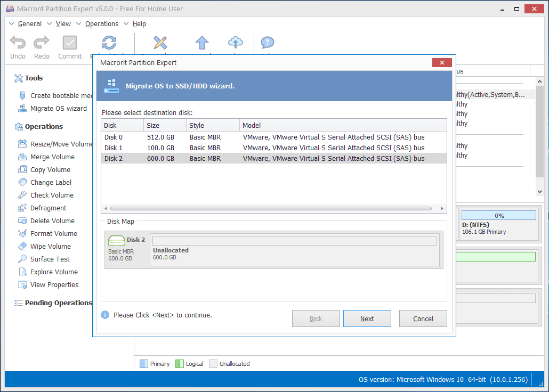Screen dimensions: 549x392
Task: Open the General menu
Action: click(30, 24)
